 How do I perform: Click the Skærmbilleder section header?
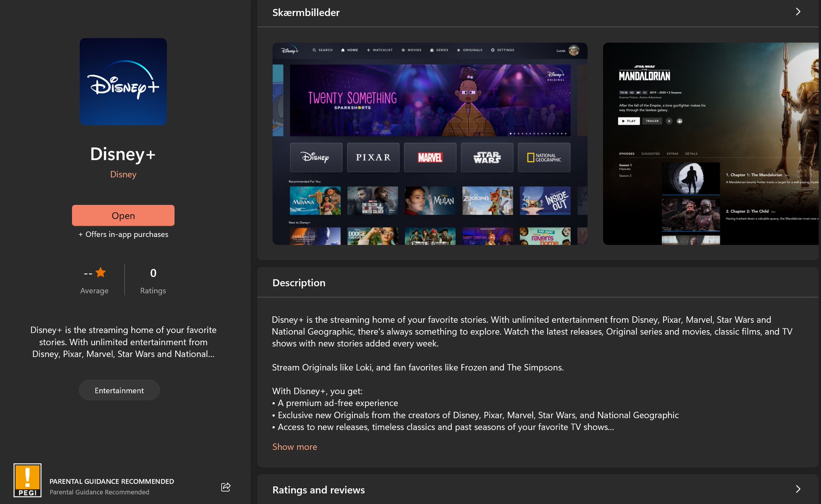tap(306, 12)
